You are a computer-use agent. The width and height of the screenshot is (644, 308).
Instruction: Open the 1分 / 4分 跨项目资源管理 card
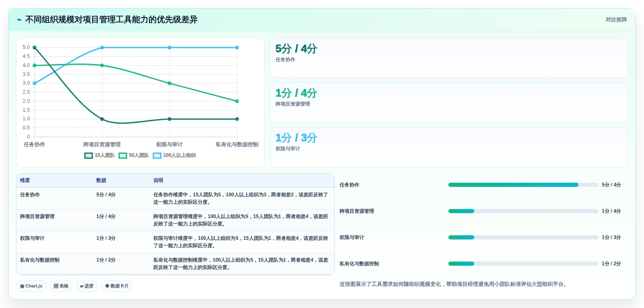(449, 102)
